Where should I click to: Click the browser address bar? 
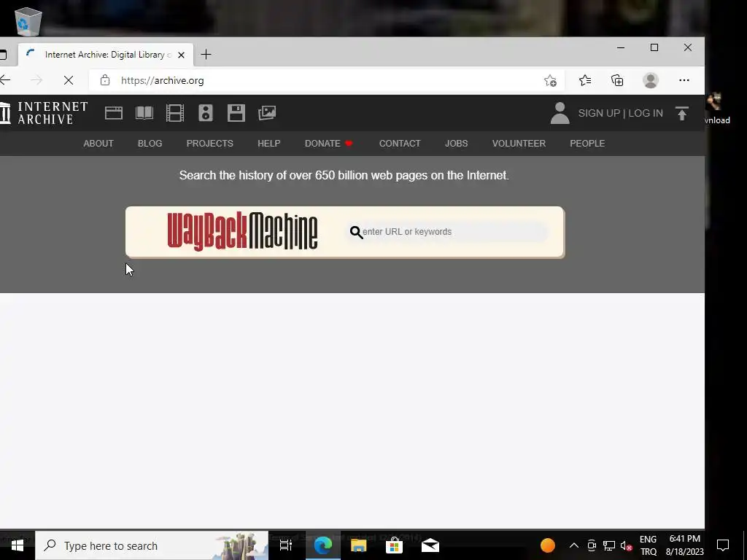point(326,80)
